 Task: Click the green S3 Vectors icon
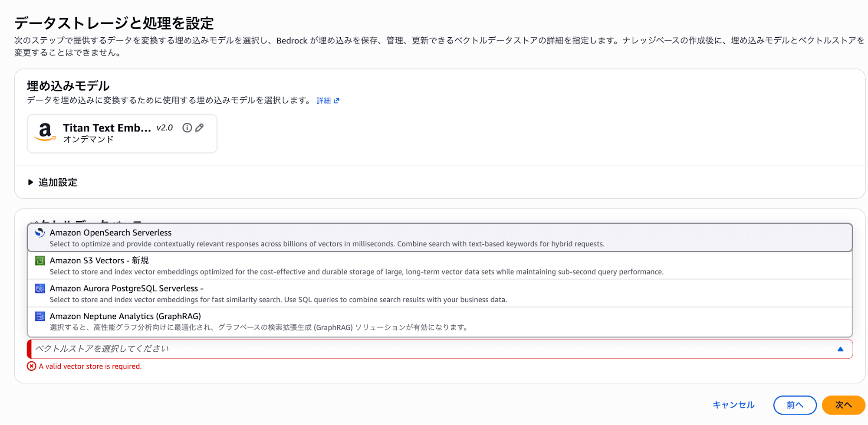(40, 260)
